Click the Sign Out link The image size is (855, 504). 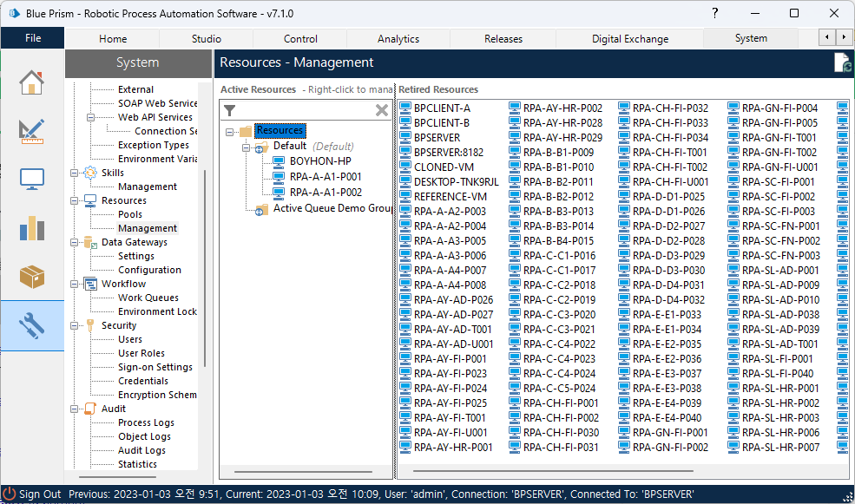point(40,494)
